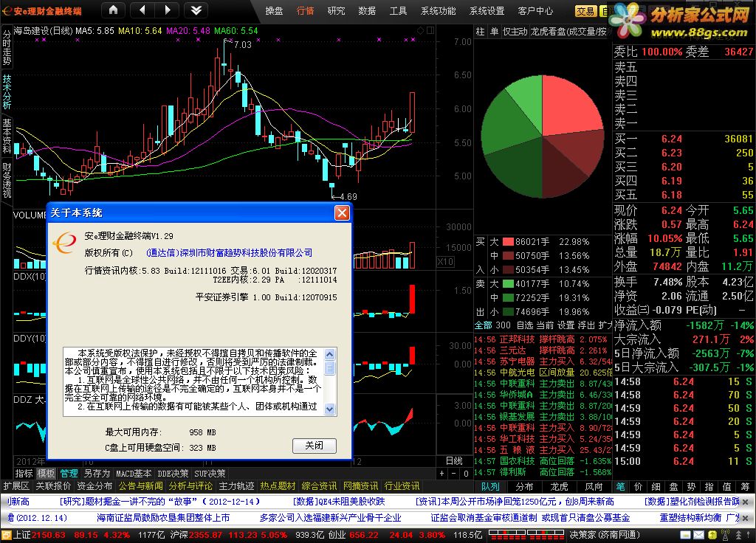Open the 基本资料 side tab

[7, 136]
